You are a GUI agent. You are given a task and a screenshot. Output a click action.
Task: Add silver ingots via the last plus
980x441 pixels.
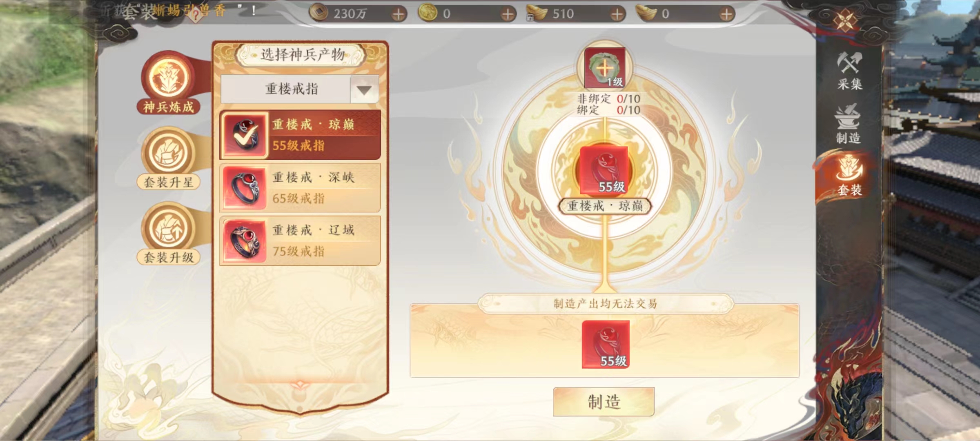pos(726,14)
